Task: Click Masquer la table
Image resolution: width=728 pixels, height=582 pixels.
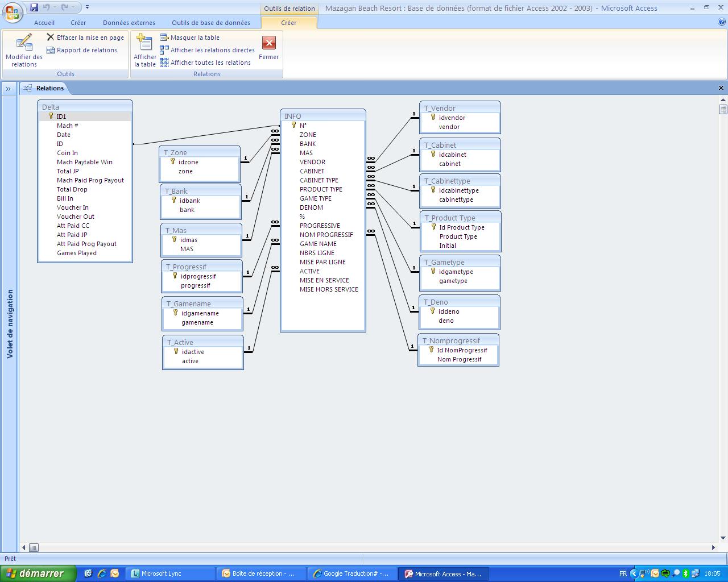Action: click(x=189, y=38)
